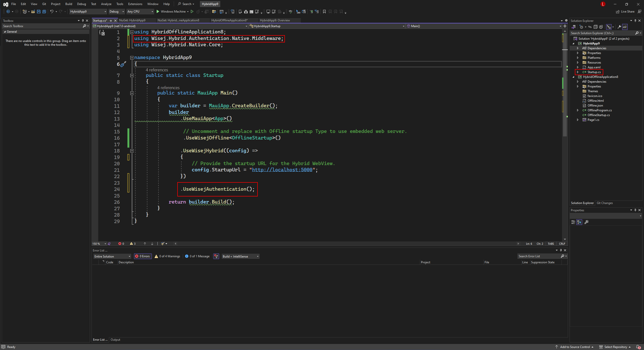
Task: Click the Toggle Bookmark icon in the toolbar
Action: pyautogui.click(x=324, y=12)
